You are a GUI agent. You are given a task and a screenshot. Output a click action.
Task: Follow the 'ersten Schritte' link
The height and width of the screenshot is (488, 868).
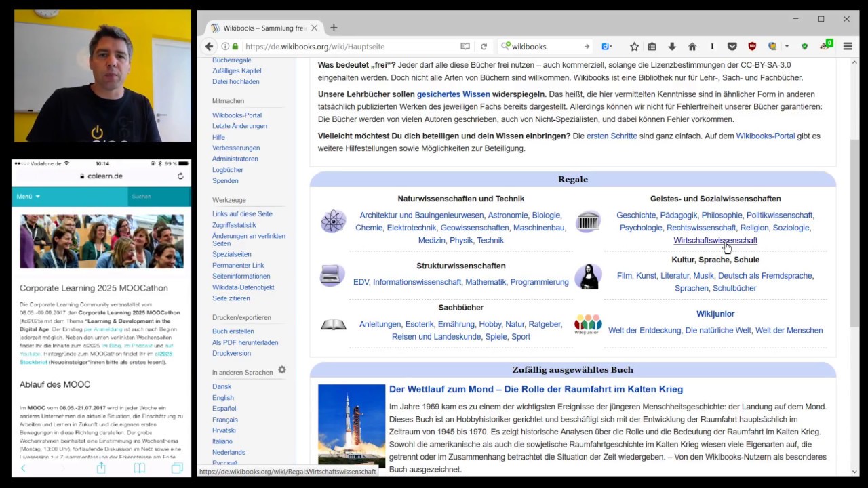(612, 136)
